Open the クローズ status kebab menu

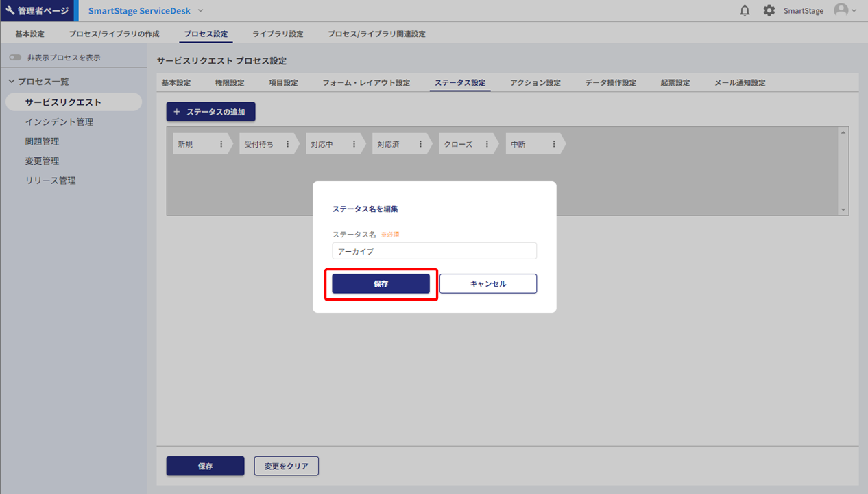point(487,144)
